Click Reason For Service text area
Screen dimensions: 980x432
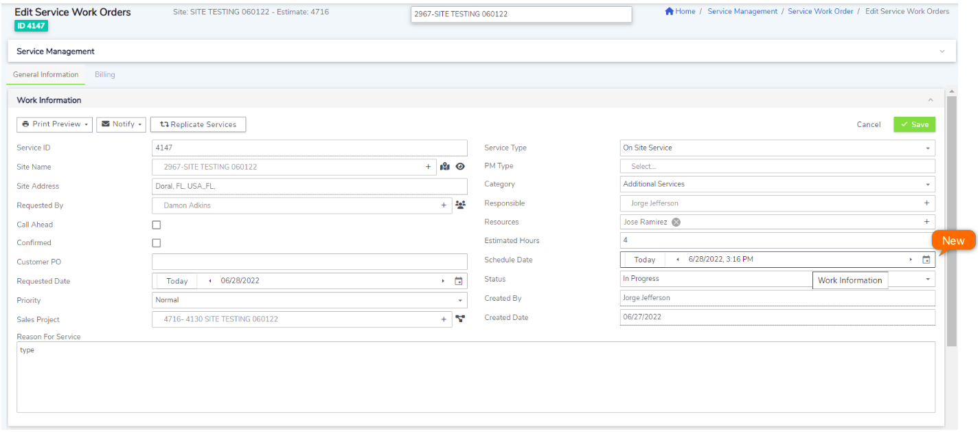(x=476, y=377)
